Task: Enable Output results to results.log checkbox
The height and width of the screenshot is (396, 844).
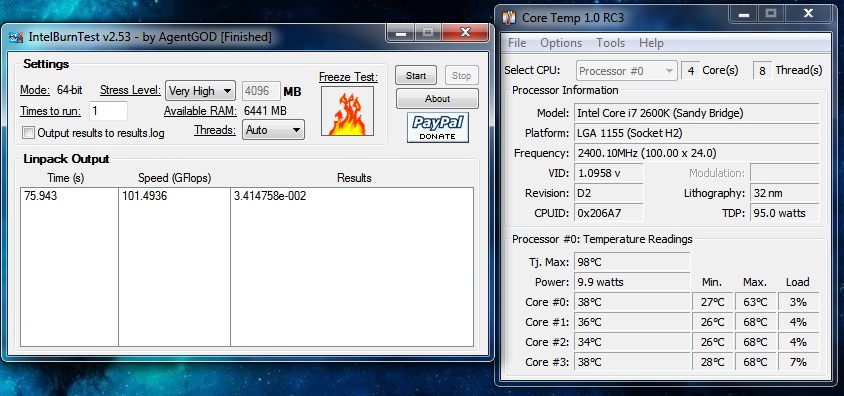Action: [x=29, y=132]
